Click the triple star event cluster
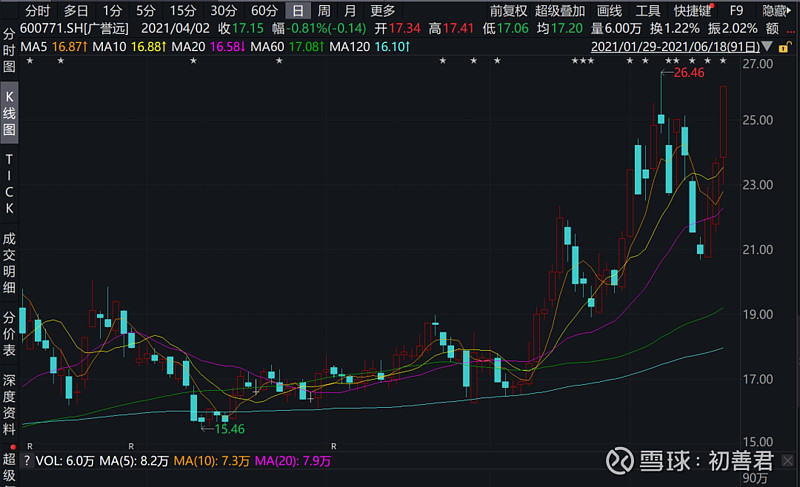The height and width of the screenshot is (487, 800). click(583, 61)
